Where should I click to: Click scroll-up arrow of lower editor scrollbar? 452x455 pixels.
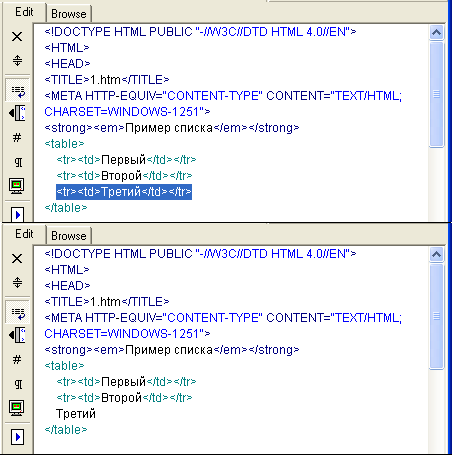tap(437, 255)
